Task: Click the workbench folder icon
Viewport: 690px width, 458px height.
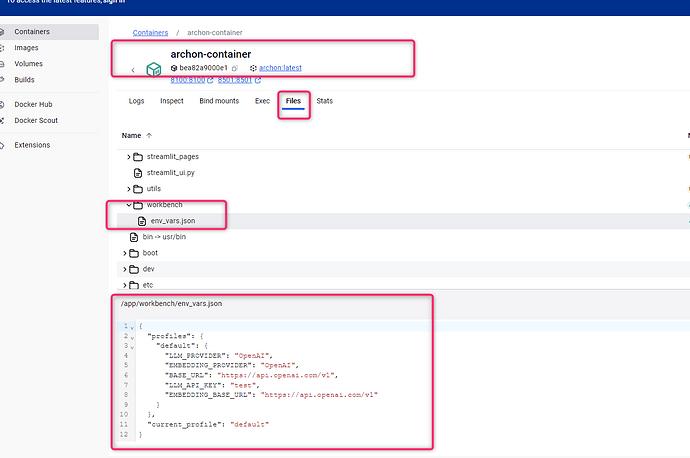Action: (138, 205)
